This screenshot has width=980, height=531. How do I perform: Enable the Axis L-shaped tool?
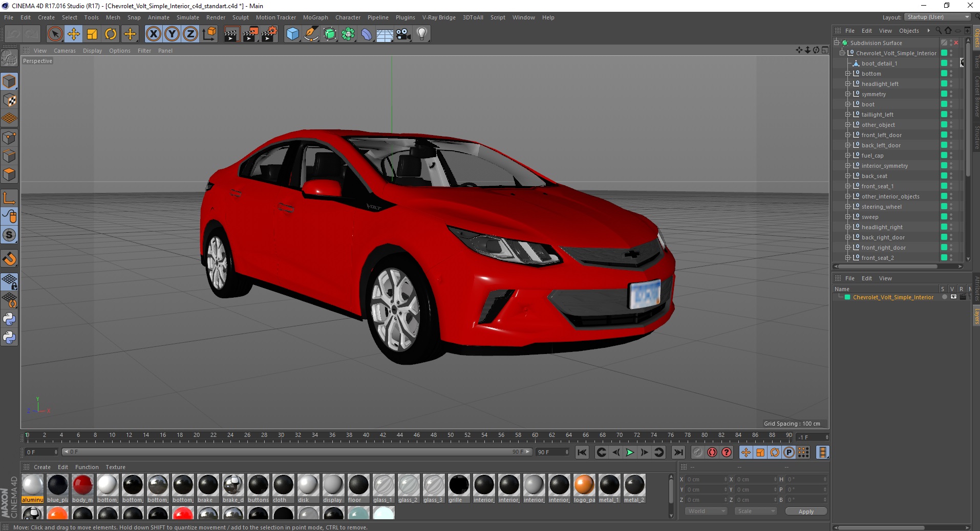coord(9,198)
